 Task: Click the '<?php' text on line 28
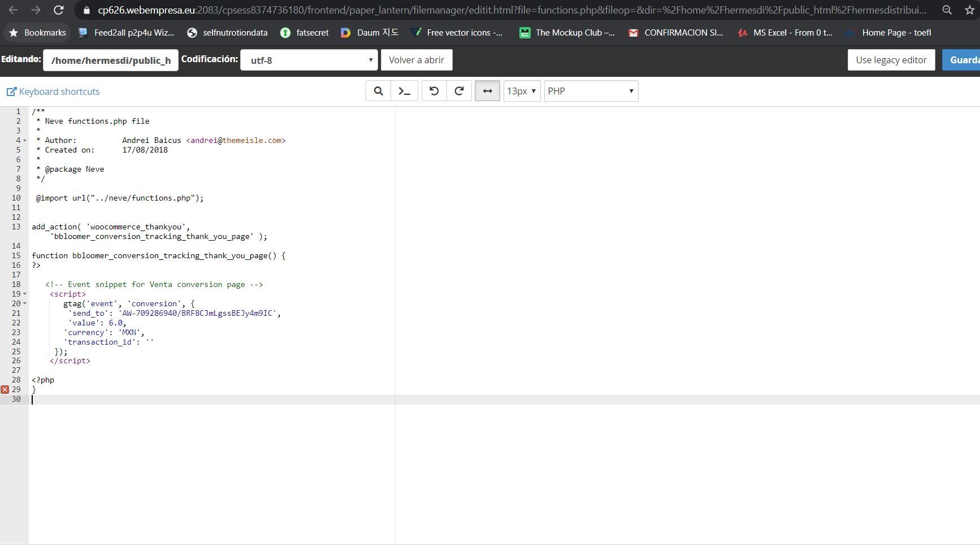43,380
